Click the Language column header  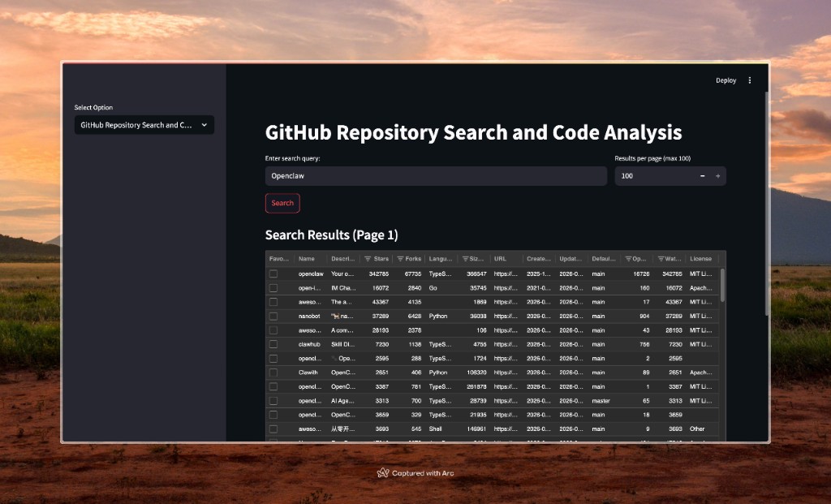(x=441, y=259)
